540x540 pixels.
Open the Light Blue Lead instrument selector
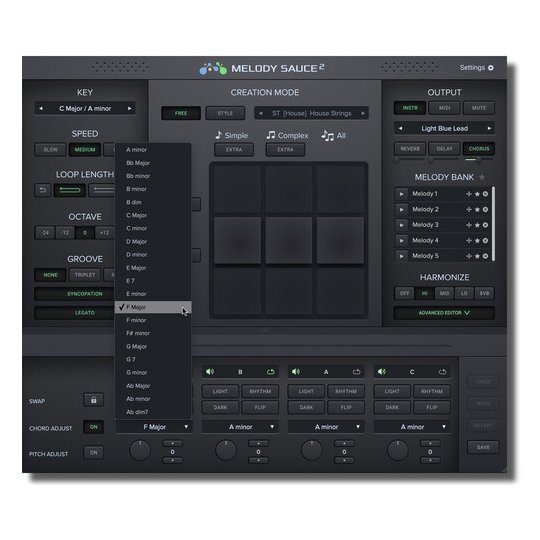444,128
